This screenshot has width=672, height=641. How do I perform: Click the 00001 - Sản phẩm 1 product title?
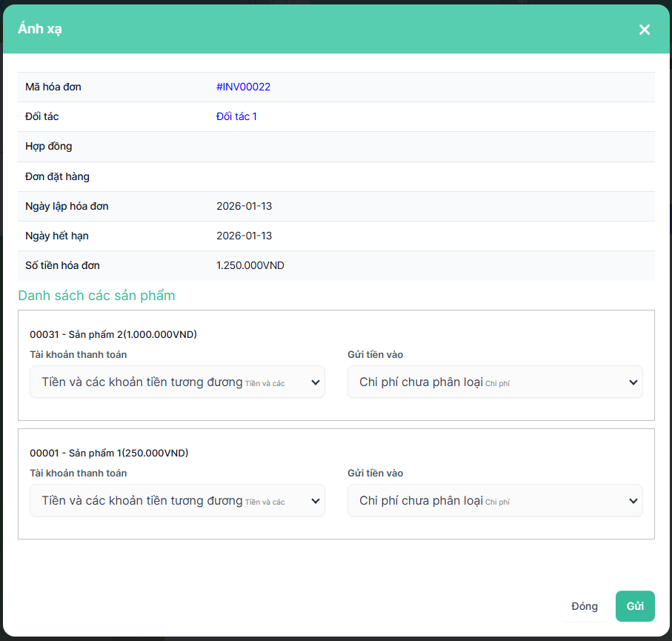pos(109,453)
